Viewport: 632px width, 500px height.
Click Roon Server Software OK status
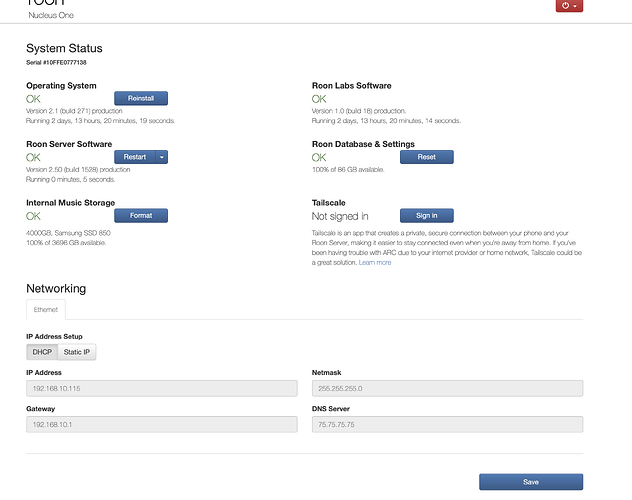tap(33, 158)
